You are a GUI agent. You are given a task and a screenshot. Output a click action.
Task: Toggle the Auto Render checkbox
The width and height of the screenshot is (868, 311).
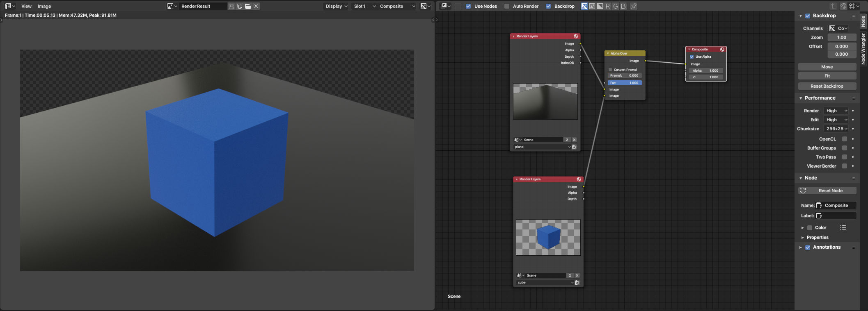pos(507,6)
